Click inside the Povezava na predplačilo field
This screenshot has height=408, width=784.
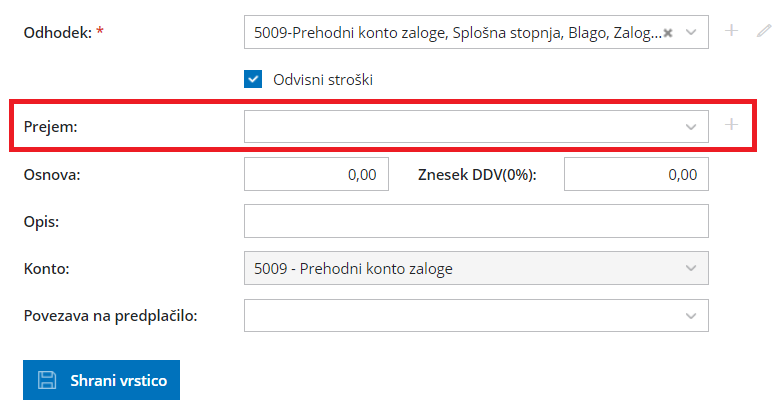click(x=460, y=315)
